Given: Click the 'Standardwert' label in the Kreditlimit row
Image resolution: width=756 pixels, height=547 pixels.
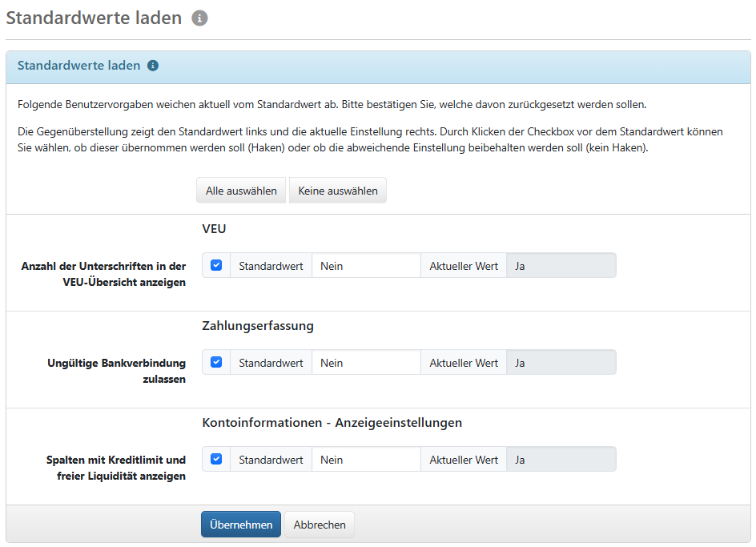Looking at the screenshot, I should tap(271, 460).
